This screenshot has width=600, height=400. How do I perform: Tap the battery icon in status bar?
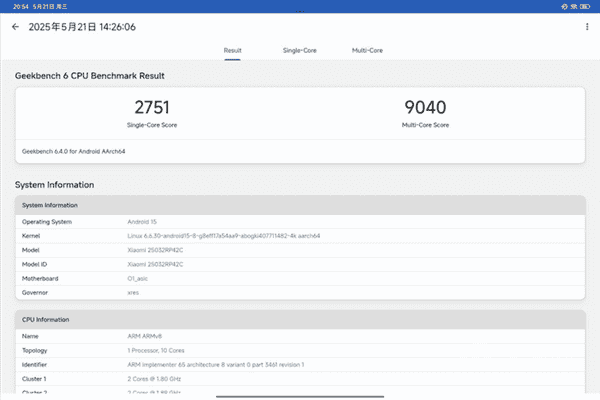[585, 7]
